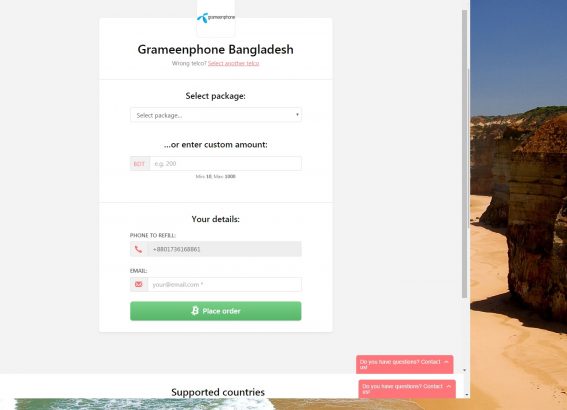Click the green Place order button
567x410 pixels.
pos(216,311)
